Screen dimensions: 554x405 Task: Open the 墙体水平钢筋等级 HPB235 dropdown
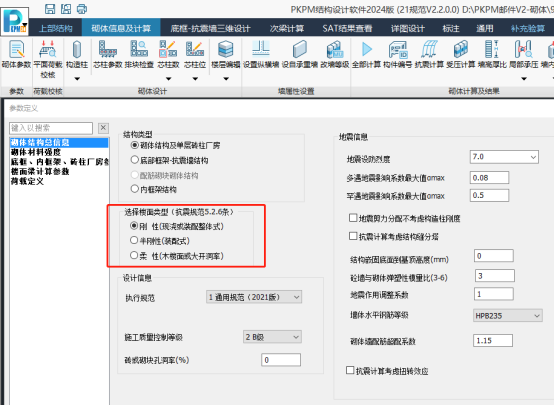[x=507, y=315]
